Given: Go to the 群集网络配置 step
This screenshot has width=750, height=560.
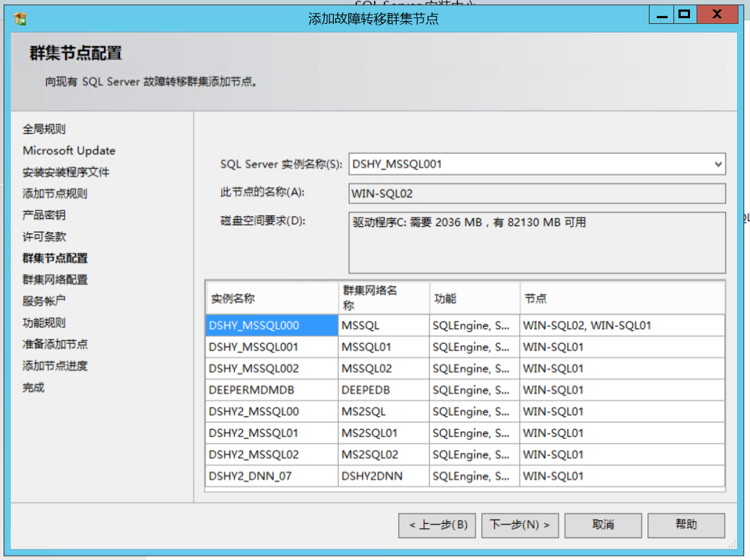Looking at the screenshot, I should pyautogui.click(x=55, y=280).
